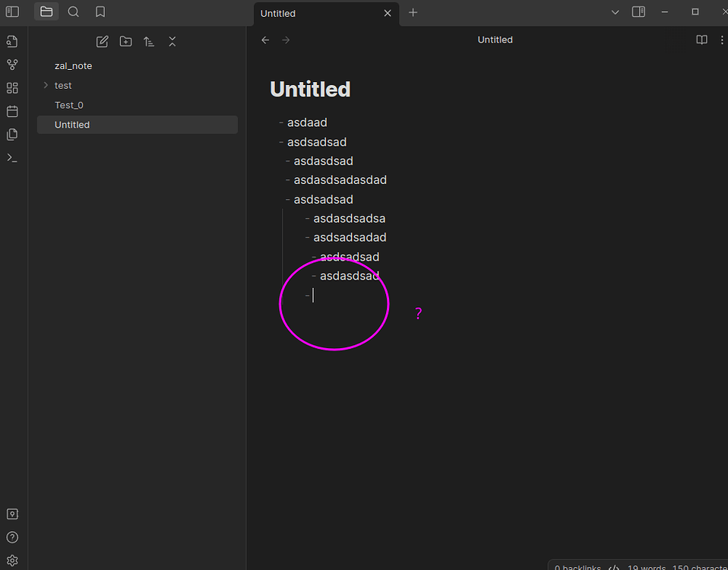Select the Untitled file in explorer

138,125
